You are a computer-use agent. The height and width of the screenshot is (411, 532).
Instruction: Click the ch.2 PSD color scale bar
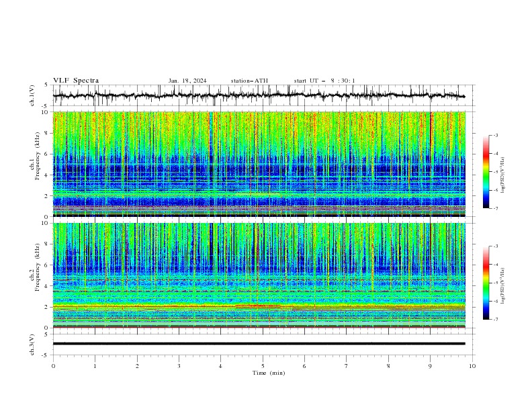click(x=486, y=283)
